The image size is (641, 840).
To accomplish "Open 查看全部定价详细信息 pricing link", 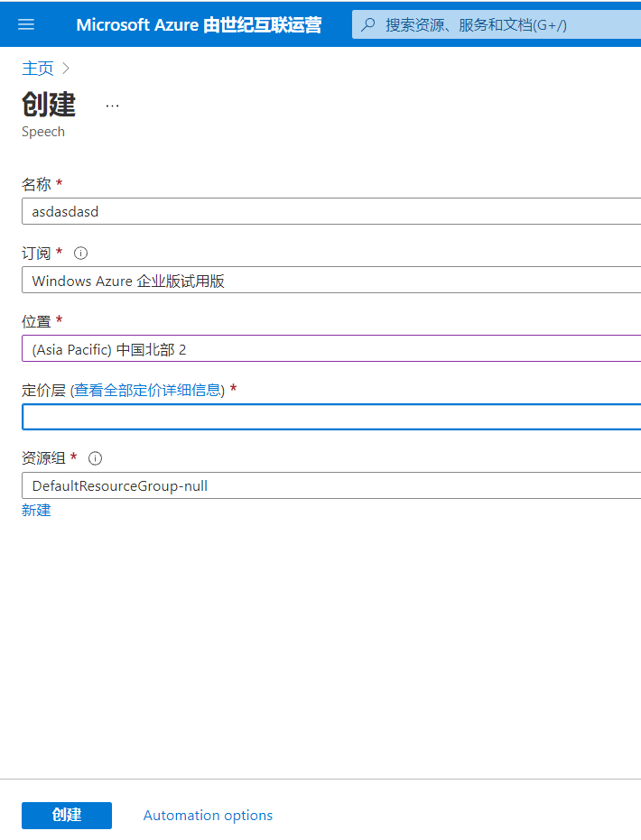I will pyautogui.click(x=147, y=390).
